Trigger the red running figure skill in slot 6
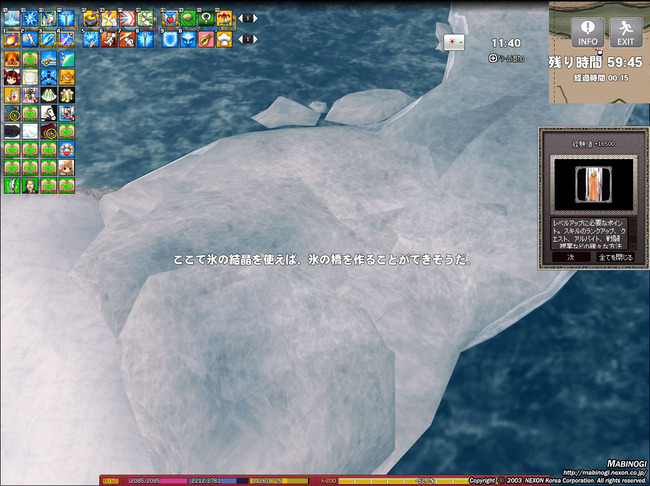This screenshot has height=486, width=650. click(x=109, y=40)
